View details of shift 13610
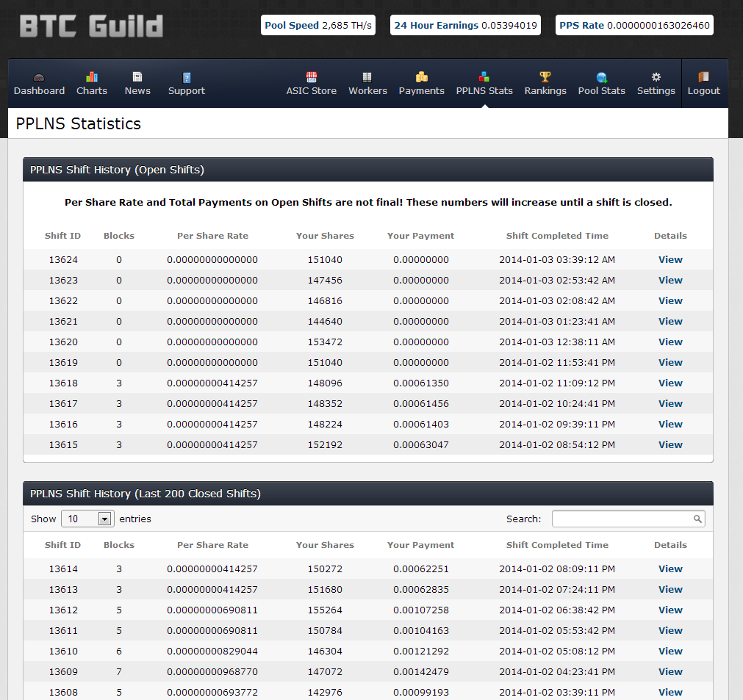 click(x=670, y=652)
